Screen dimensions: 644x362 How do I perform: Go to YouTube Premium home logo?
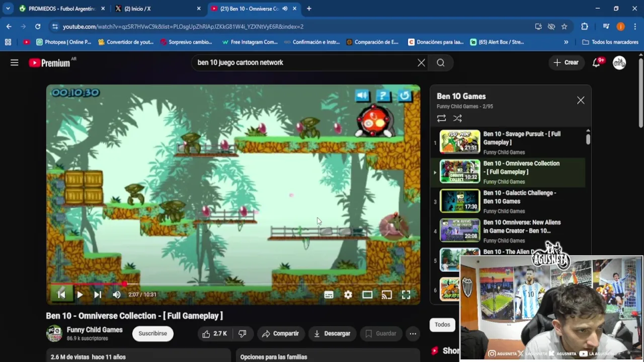(x=49, y=63)
